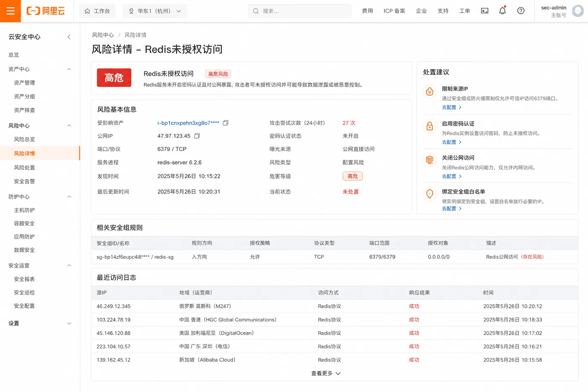Open 资产分组 in the sidebar
Image resolution: width=588 pixels, height=392 pixels.
click(x=24, y=97)
